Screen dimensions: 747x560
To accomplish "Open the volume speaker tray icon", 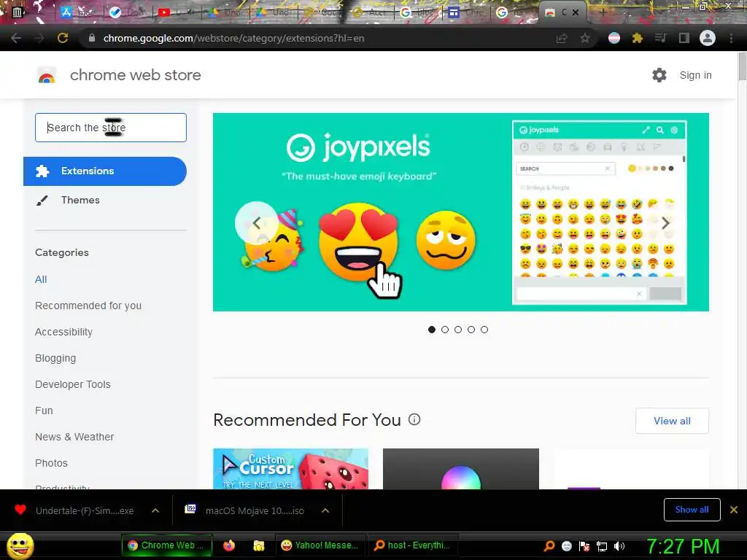I will [x=619, y=545].
